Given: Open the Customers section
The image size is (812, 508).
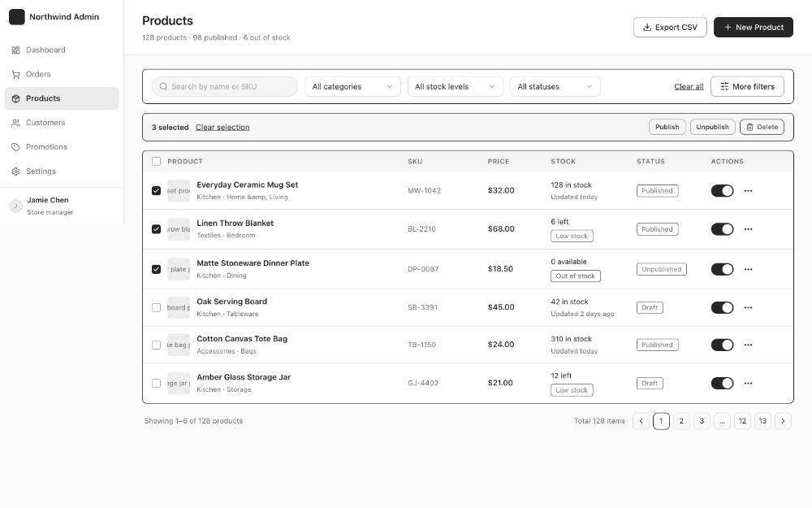Looking at the screenshot, I should [x=62, y=123].
